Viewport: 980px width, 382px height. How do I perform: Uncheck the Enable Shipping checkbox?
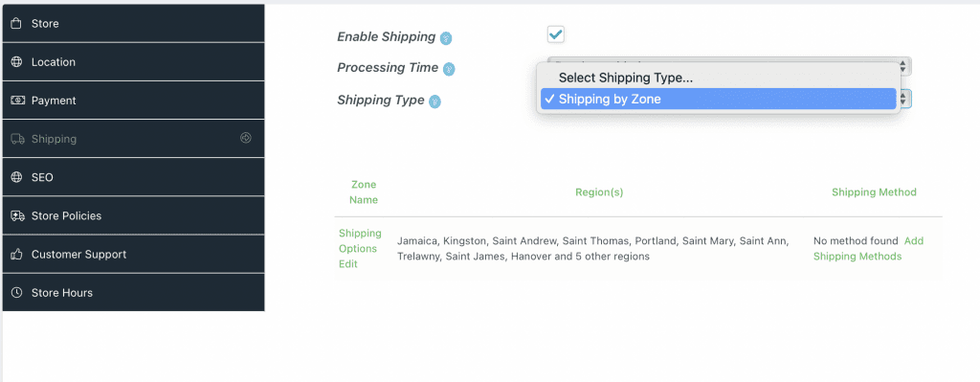[x=556, y=34]
